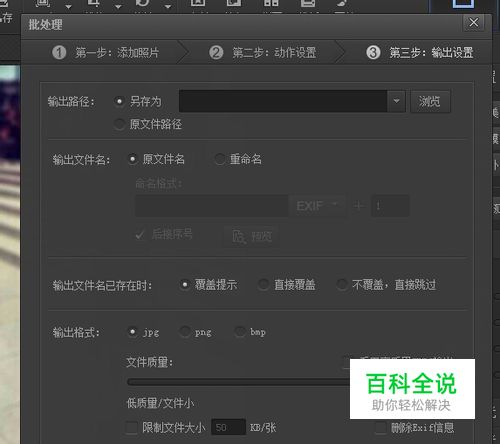Click the sequence number field after plus
Viewport: 500px width, 444px height.
390,206
